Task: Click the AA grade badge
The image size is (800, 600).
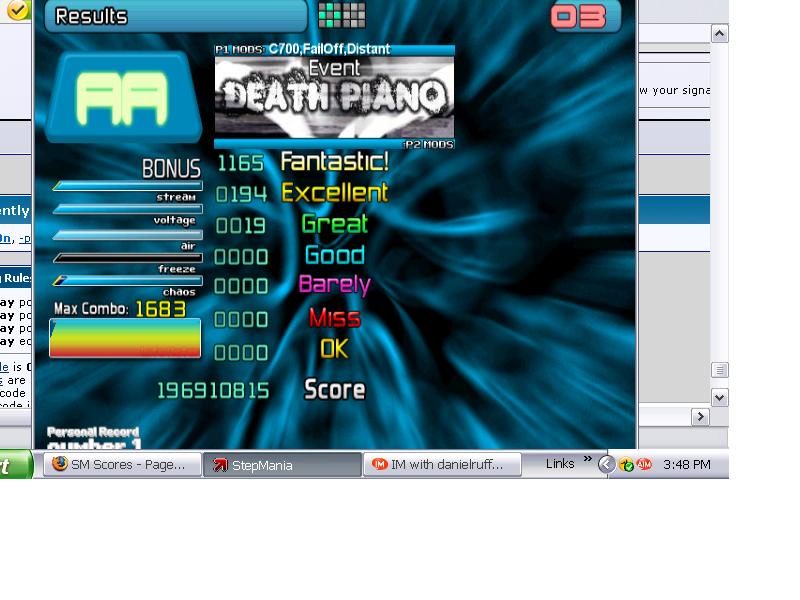Action: (x=123, y=97)
